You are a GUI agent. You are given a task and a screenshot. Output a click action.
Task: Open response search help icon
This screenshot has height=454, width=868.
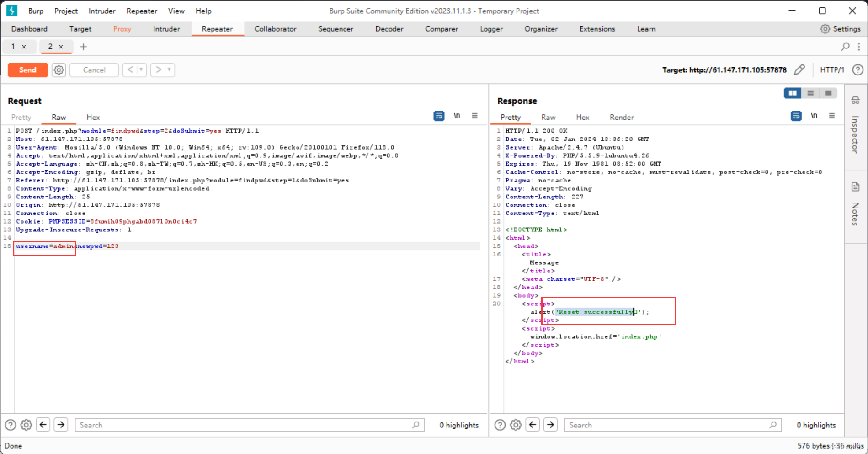(500, 425)
